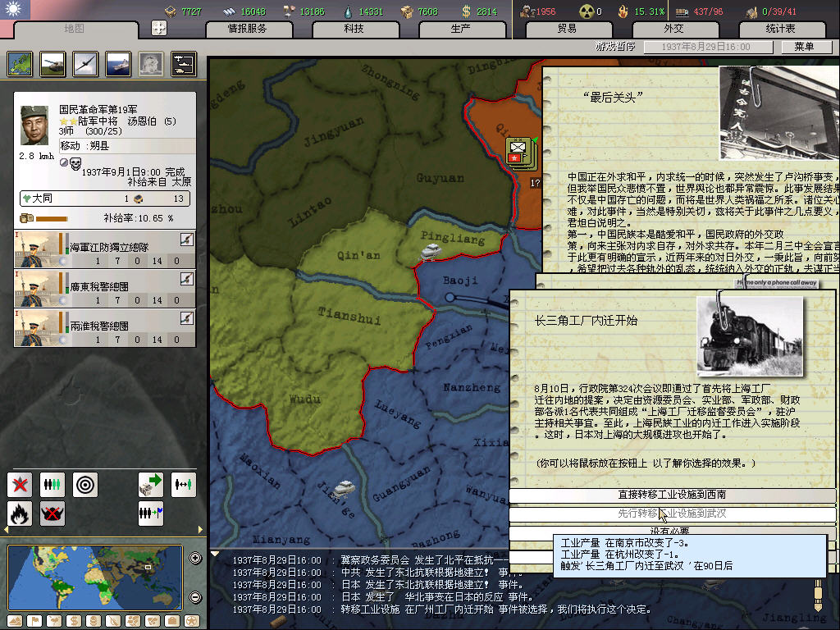Click the orange supply rate bar
Screen dimensions: 840x630
click(x=52, y=218)
